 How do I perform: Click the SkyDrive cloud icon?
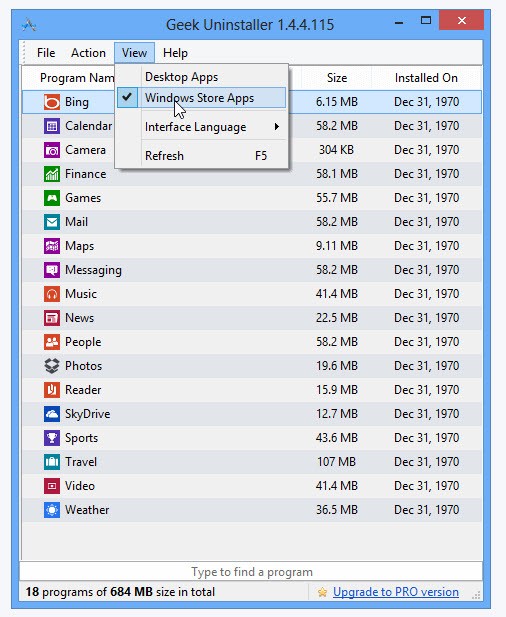point(52,414)
